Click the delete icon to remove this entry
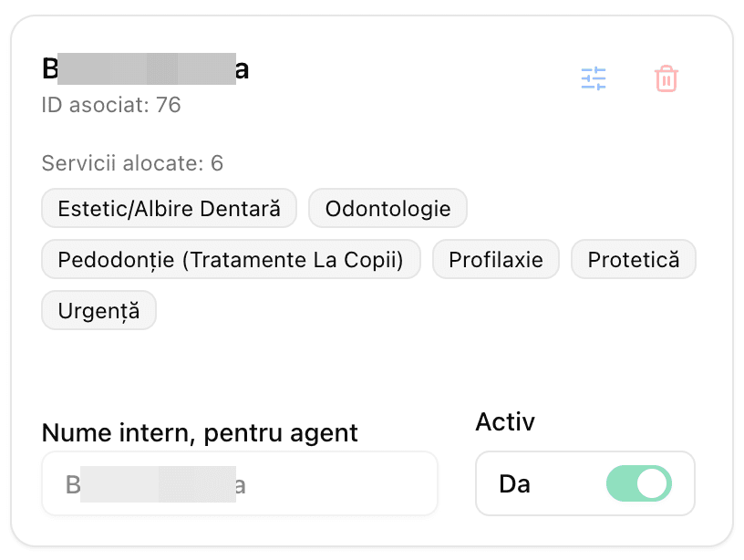Screen dimensions: 744x560 [x=666, y=78]
